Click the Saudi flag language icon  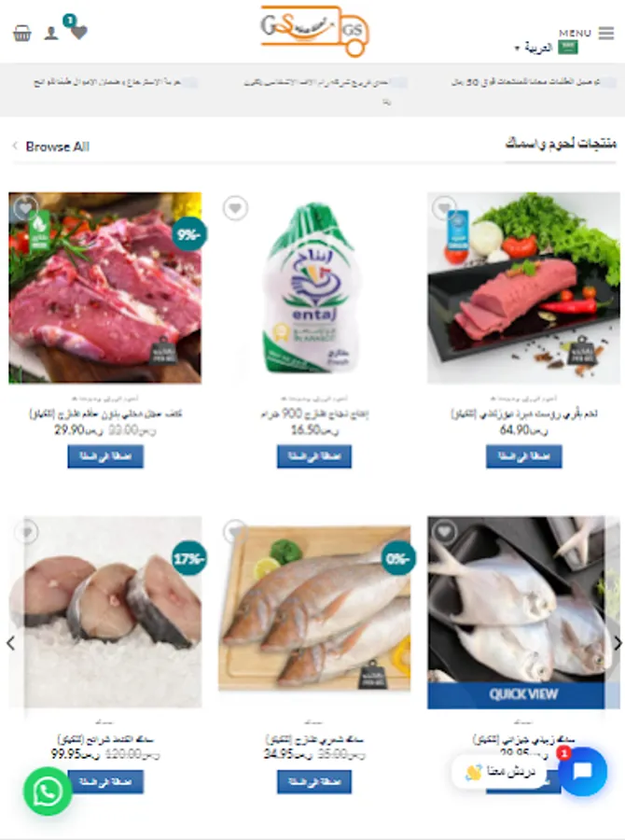click(x=567, y=48)
